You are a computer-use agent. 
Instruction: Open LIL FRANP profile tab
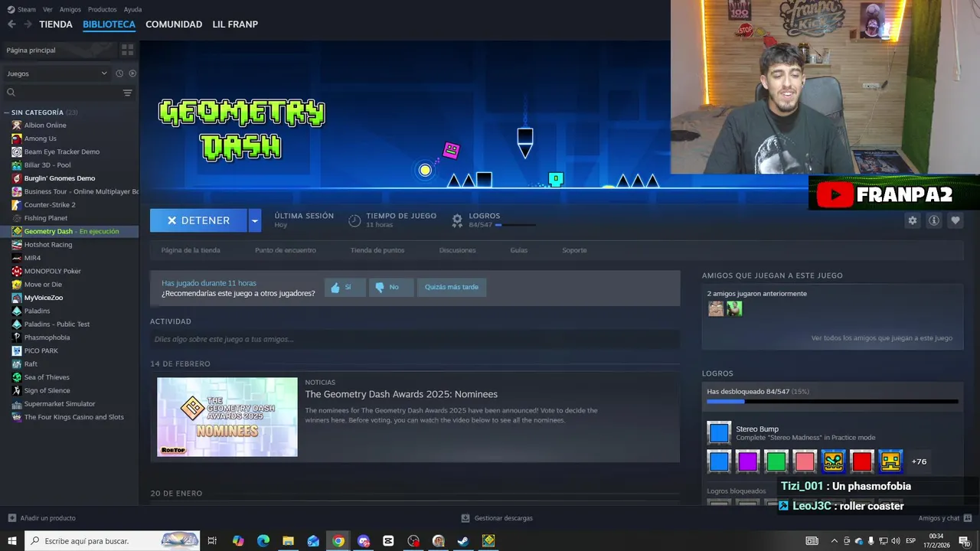tap(235, 24)
